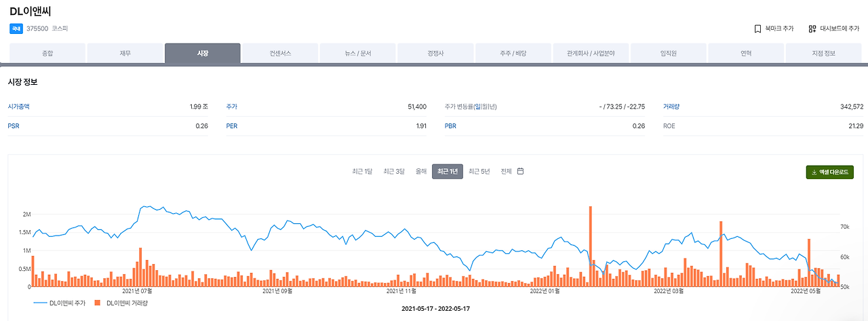
Task: Click the 주가 변동률(일|월|년) label
Action: tap(471, 107)
